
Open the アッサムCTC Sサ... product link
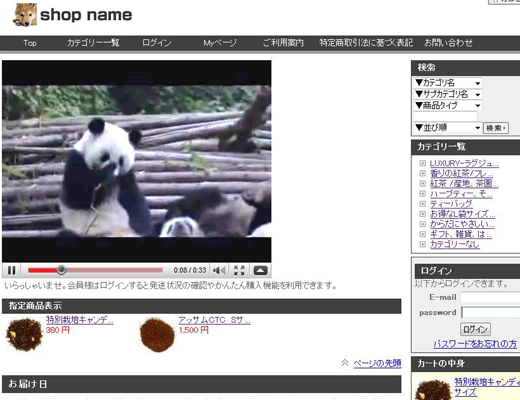click(x=214, y=320)
